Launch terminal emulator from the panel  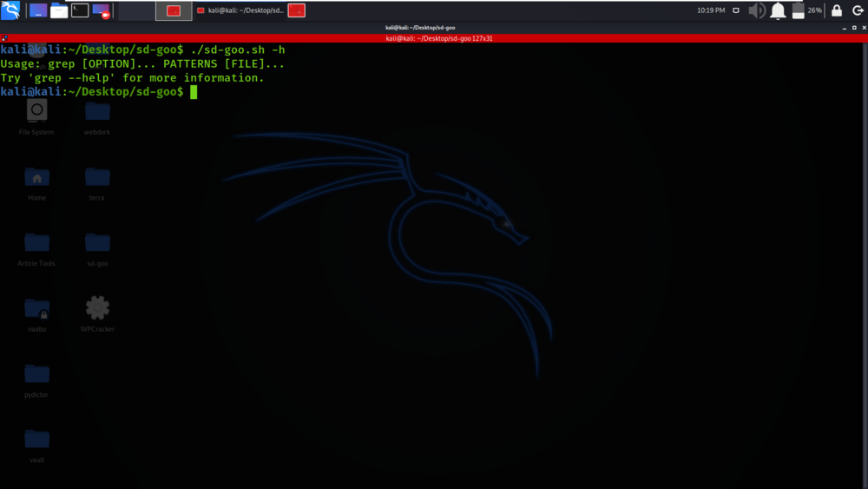(x=80, y=10)
